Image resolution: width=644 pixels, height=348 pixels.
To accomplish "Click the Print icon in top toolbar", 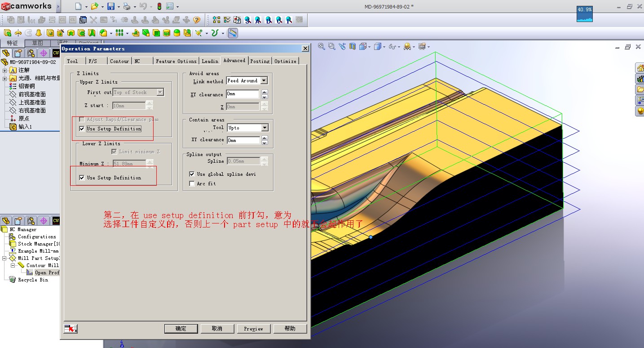I will point(127,6).
